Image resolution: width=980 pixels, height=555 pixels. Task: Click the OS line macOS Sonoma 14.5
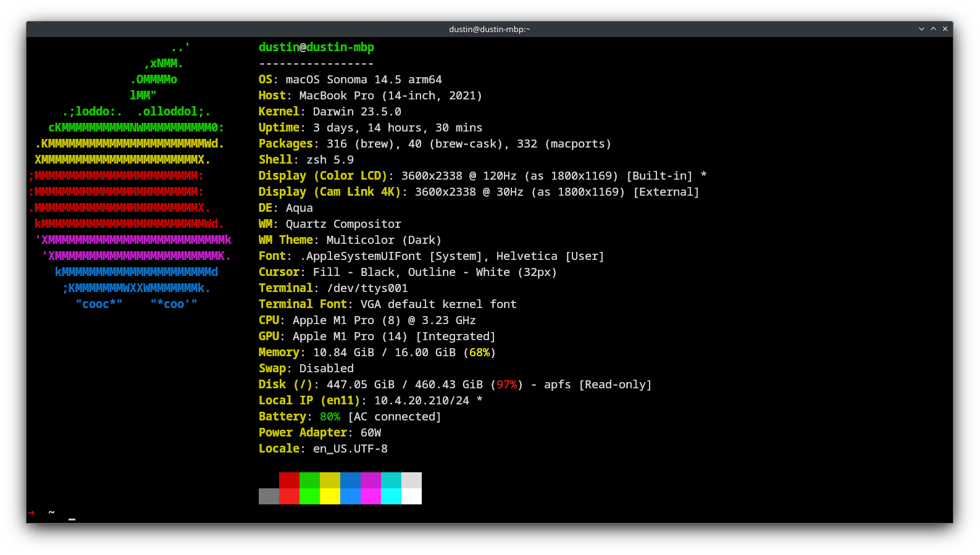tap(350, 80)
